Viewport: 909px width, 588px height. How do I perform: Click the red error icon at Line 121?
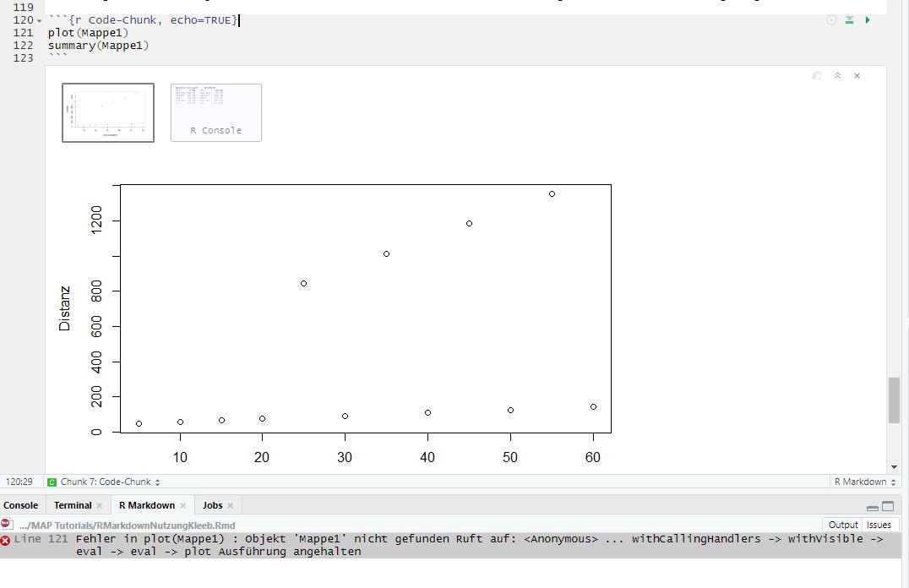tap(6, 540)
